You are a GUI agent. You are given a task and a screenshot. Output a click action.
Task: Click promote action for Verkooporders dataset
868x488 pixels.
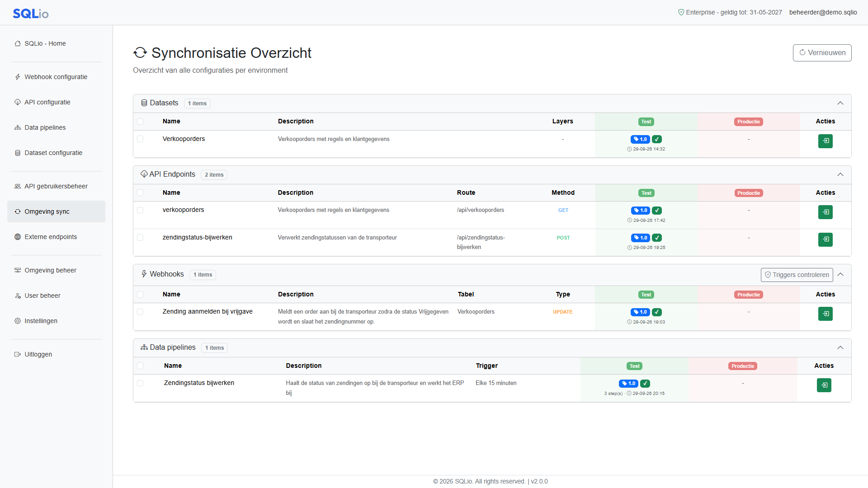[x=825, y=141]
